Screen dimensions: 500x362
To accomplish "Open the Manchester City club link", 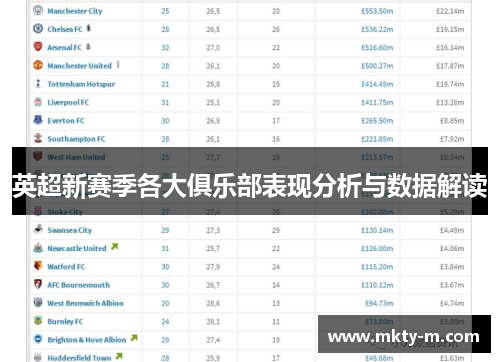I will (x=75, y=11).
